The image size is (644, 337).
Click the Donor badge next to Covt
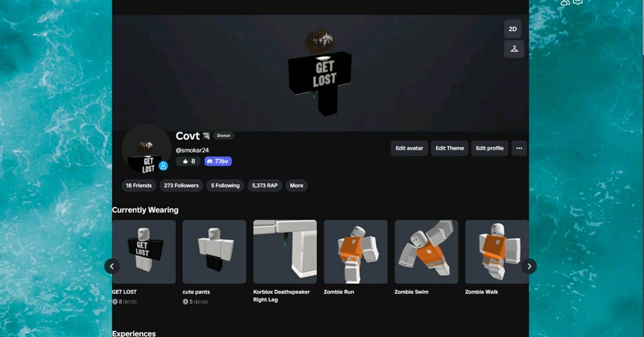224,136
